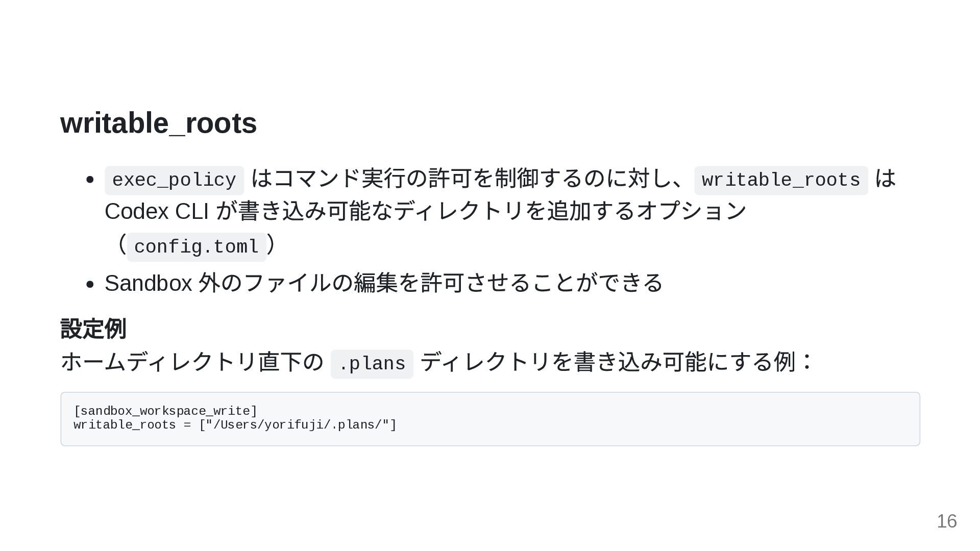Click the writable_roots inline code tag

(781, 181)
